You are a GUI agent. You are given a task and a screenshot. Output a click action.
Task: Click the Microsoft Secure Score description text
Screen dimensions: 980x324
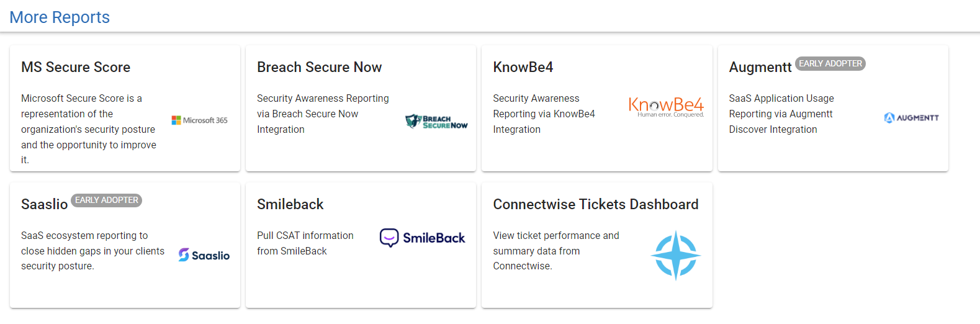tap(89, 129)
